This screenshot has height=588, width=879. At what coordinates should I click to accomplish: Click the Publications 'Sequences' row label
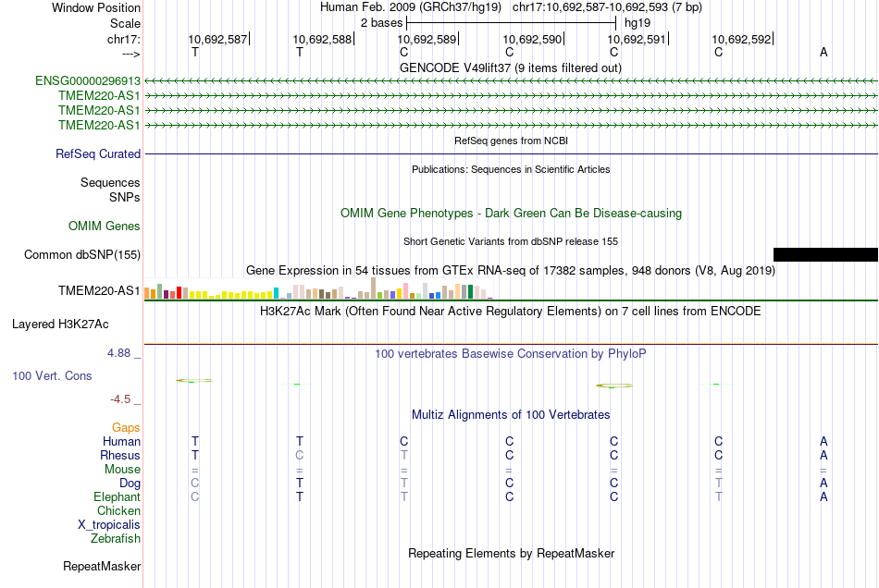(110, 182)
